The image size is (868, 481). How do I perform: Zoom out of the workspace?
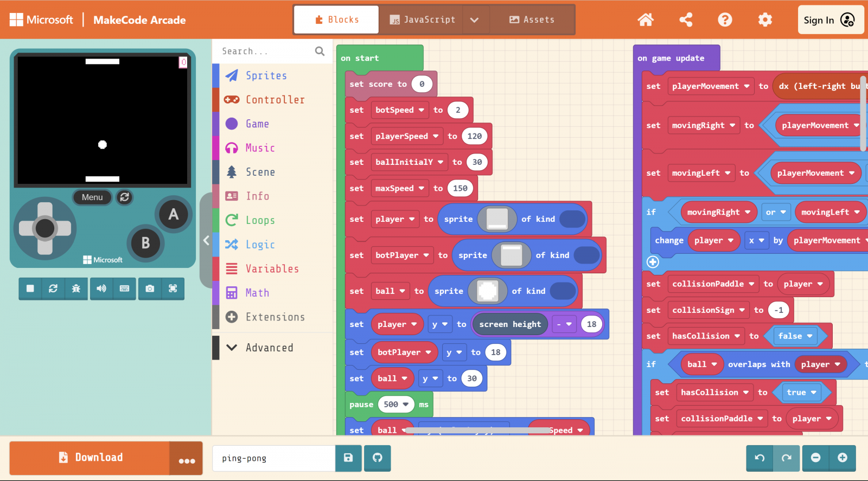[815, 458]
